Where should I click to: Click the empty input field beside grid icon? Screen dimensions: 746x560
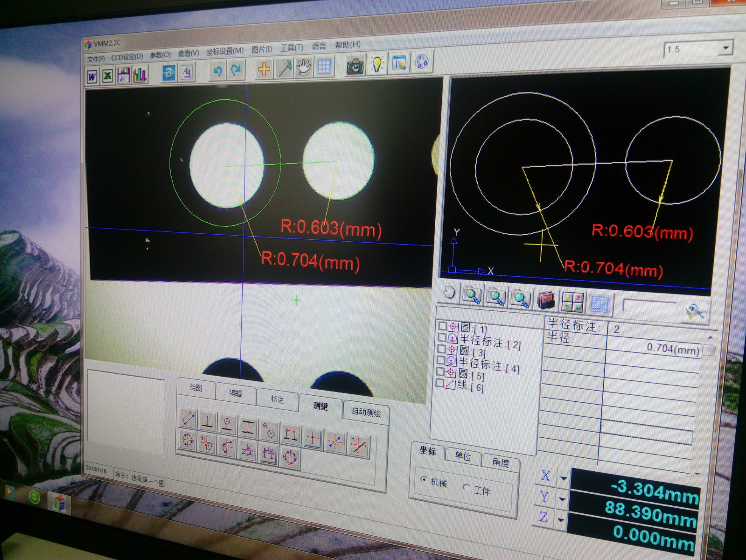(x=649, y=308)
